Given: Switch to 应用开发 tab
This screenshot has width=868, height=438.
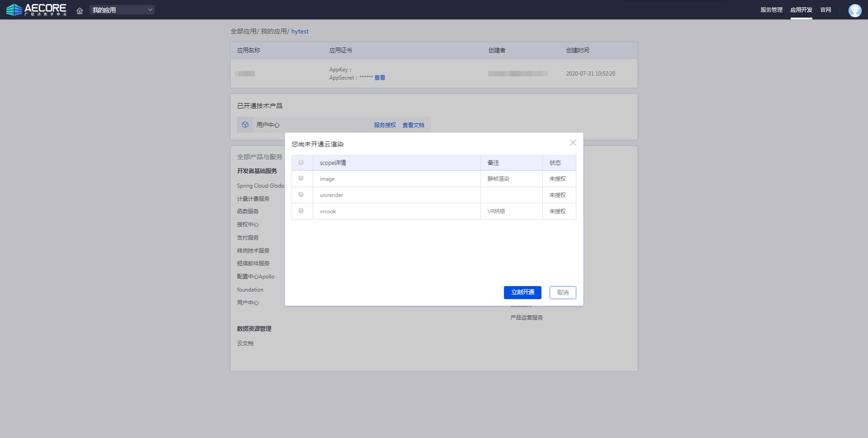Looking at the screenshot, I should point(801,10).
